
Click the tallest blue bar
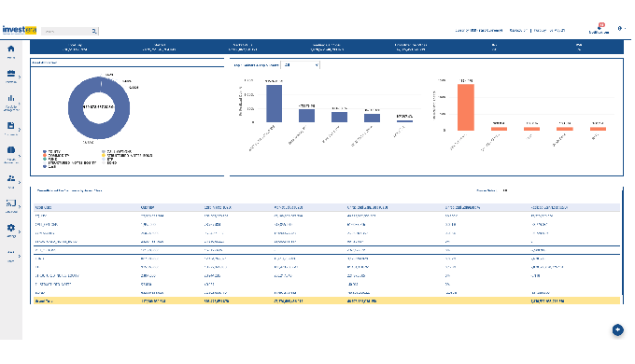(x=275, y=104)
